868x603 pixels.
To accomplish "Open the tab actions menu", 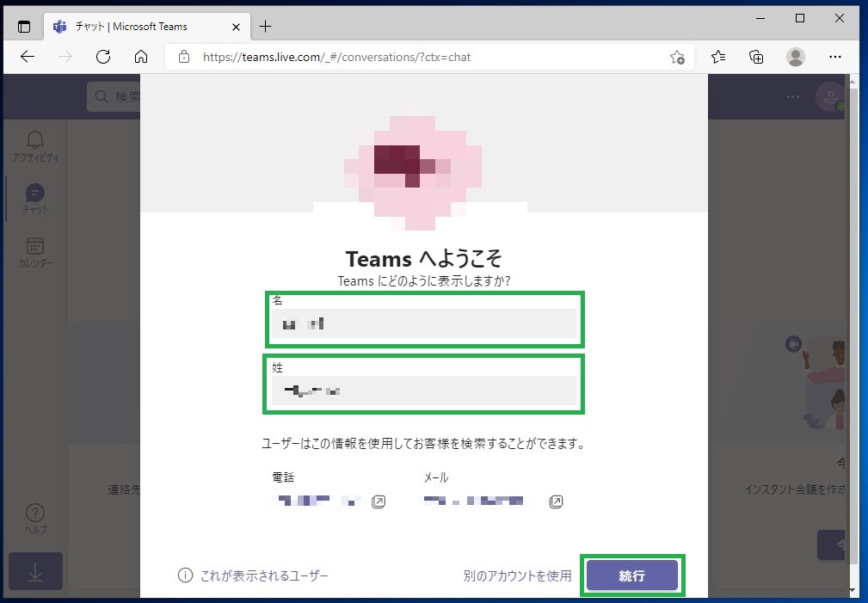I will pos(24,27).
